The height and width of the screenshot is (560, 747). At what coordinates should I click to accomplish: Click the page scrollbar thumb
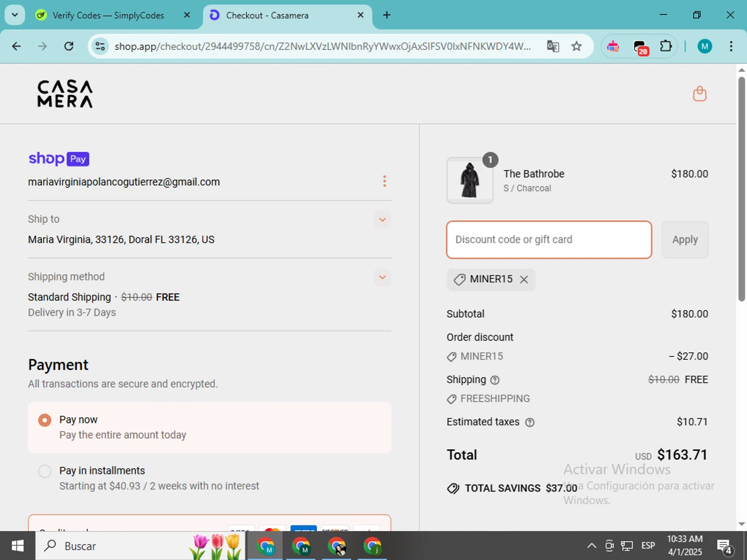(742, 189)
